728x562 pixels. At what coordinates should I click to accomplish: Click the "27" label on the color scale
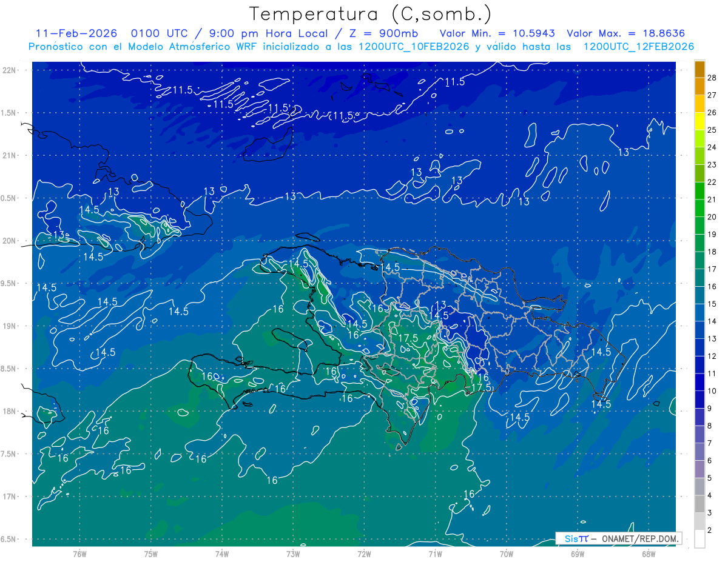coord(712,95)
